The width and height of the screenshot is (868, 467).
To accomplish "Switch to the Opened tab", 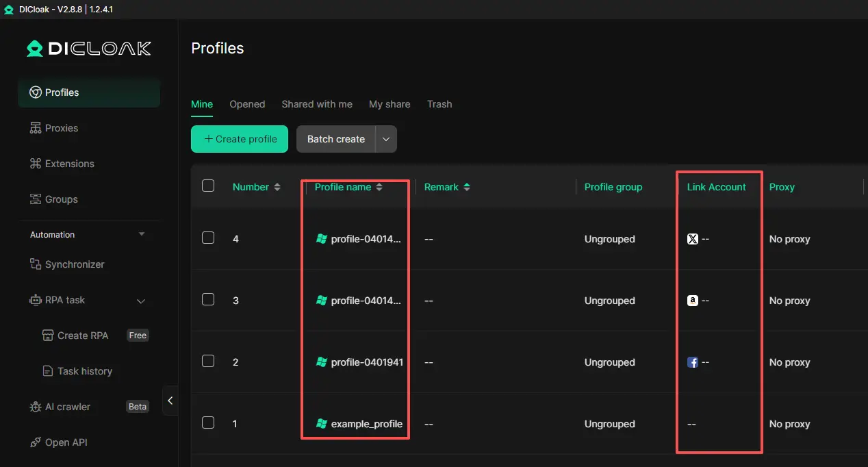I will 247,104.
